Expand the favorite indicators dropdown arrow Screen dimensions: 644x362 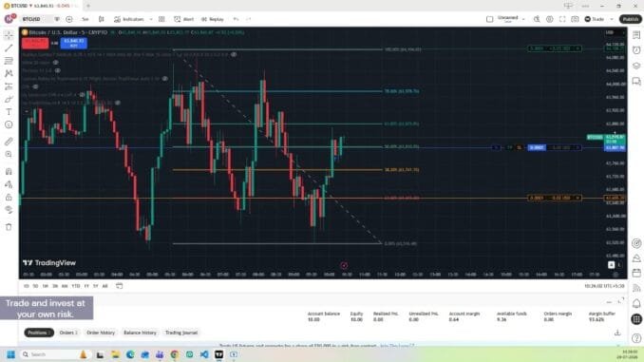[151, 19]
